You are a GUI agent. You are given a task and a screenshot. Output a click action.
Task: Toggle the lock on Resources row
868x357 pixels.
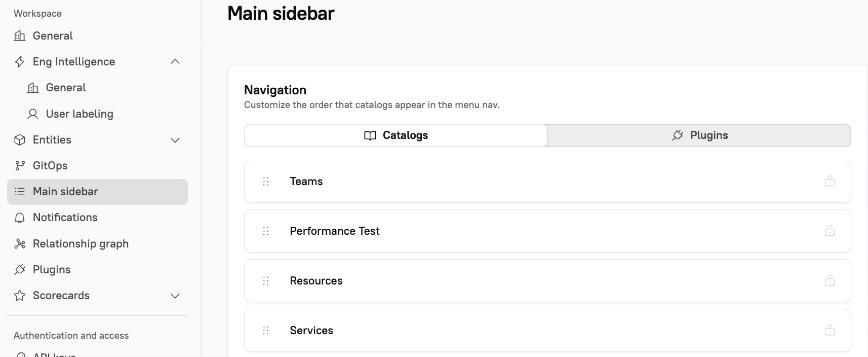(x=830, y=280)
